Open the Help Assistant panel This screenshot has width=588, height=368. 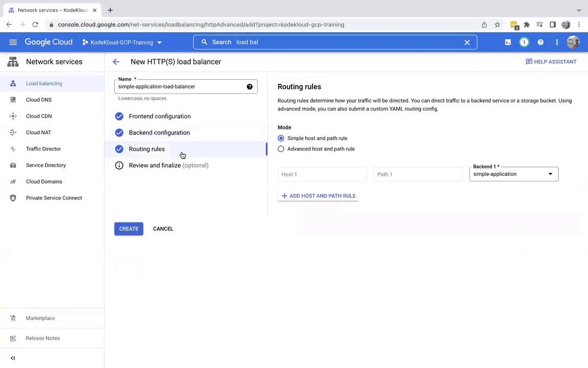click(x=551, y=62)
